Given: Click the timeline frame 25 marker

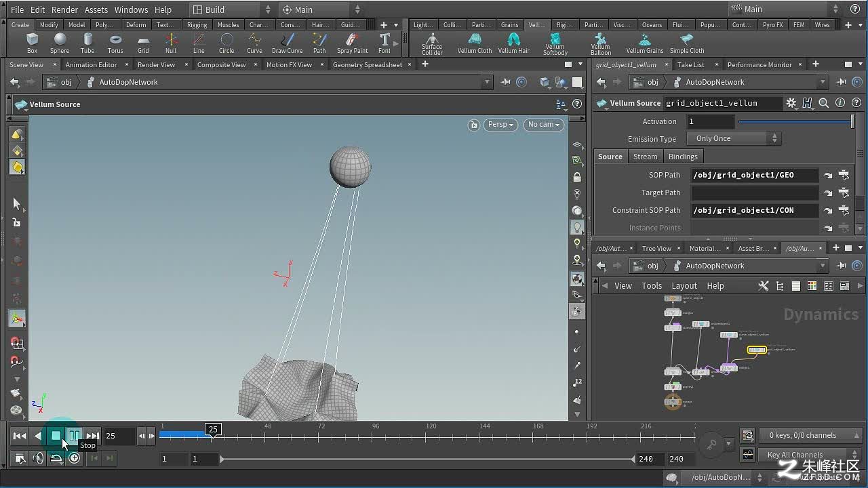Looking at the screenshot, I should [213, 429].
